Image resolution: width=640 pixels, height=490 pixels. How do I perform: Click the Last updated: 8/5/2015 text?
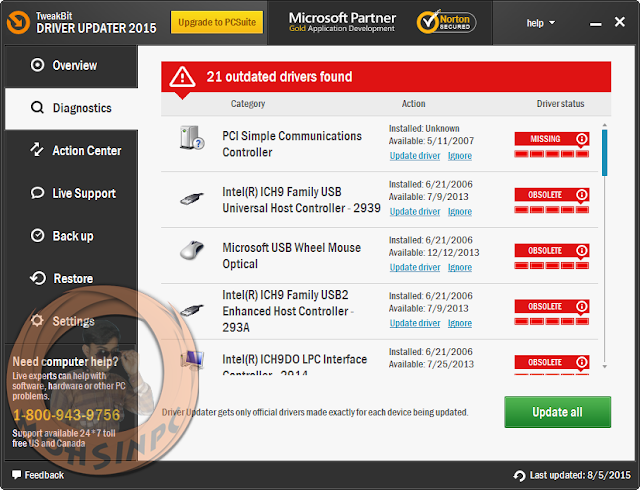[x=580, y=475]
